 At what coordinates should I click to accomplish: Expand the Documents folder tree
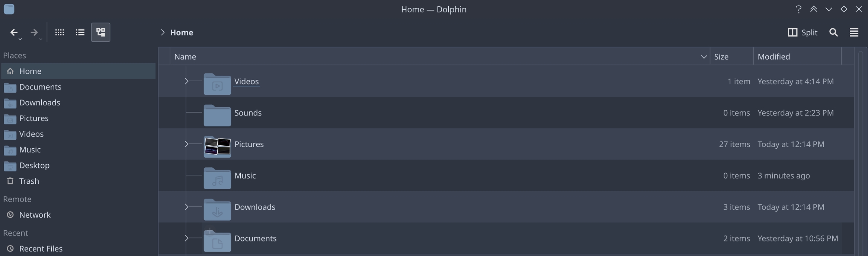point(186,238)
